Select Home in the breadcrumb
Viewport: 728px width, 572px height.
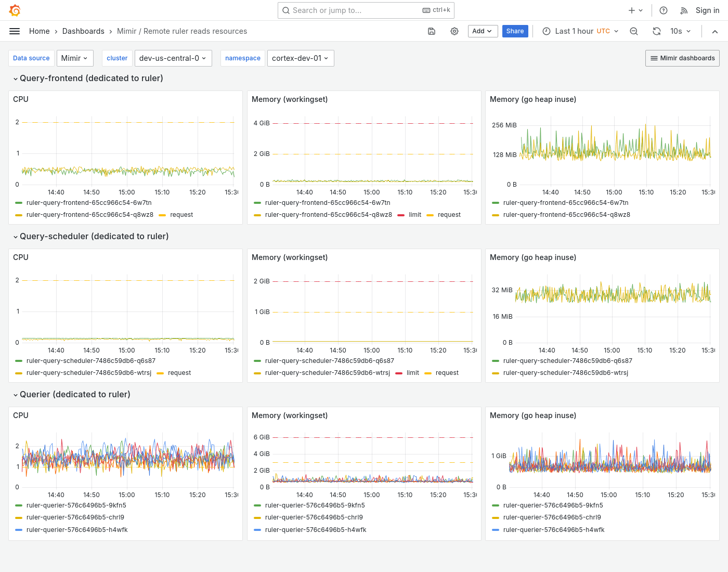(39, 31)
